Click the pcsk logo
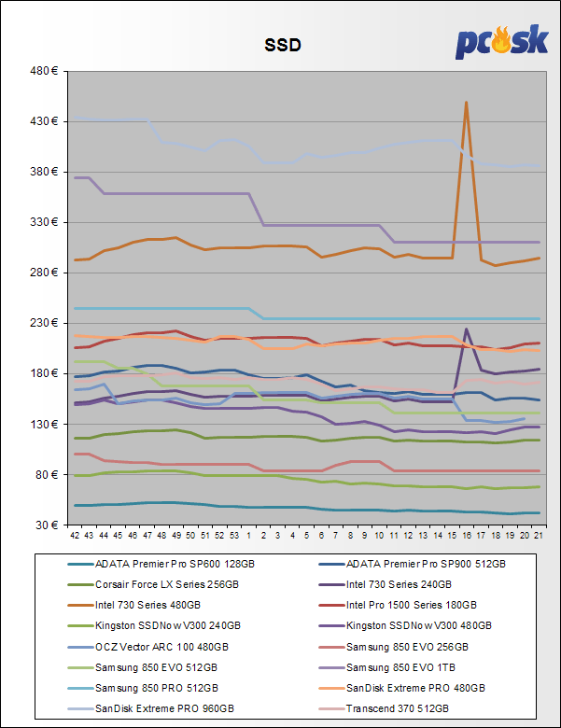This screenshot has height=728, width=561. tap(502, 42)
